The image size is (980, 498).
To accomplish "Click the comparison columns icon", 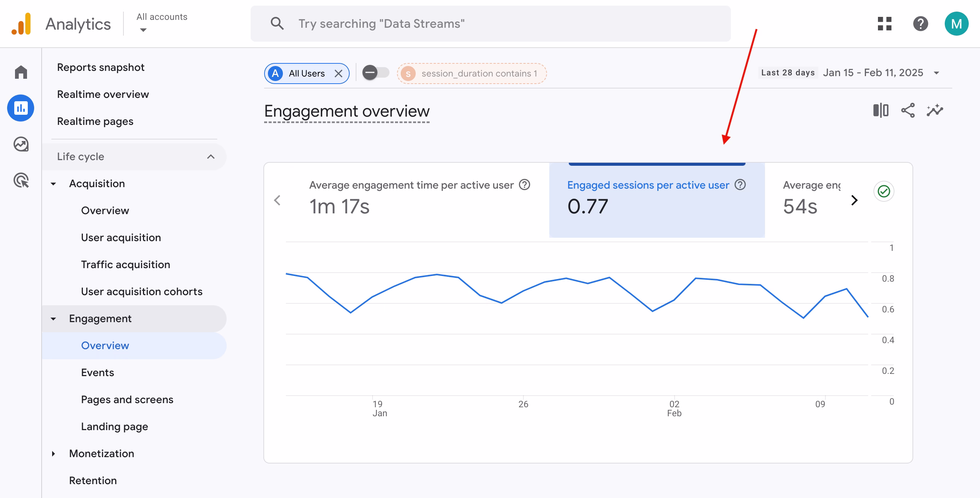I will 880,110.
